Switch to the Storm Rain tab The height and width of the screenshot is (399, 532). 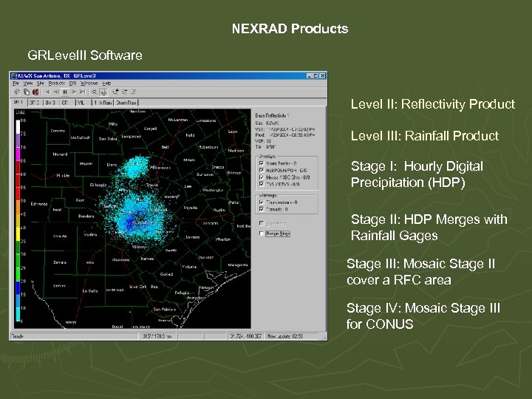(126, 103)
